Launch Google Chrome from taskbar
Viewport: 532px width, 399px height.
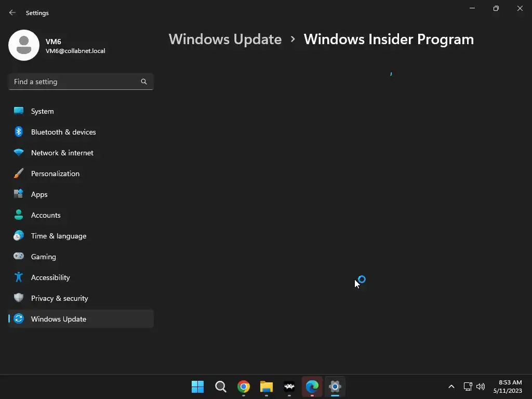point(244,387)
